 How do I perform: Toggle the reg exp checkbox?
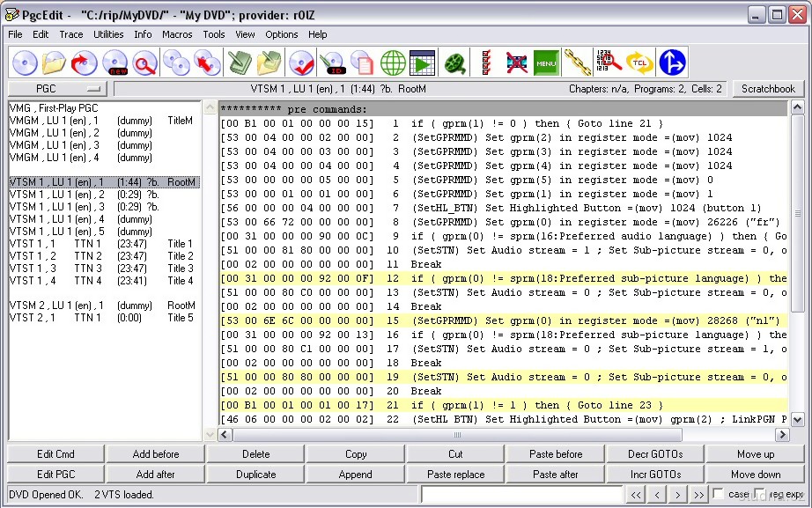(759, 495)
